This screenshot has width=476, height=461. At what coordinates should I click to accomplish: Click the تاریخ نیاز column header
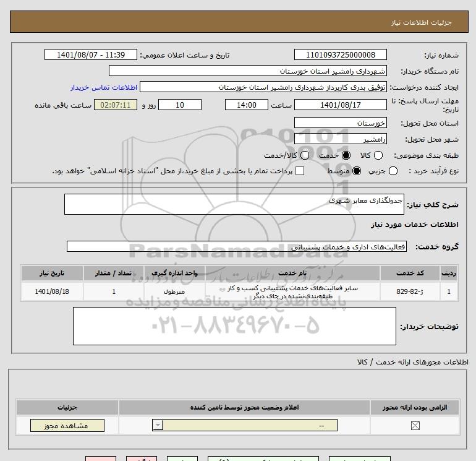click(x=52, y=273)
